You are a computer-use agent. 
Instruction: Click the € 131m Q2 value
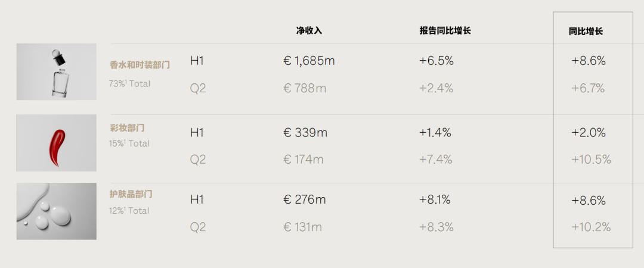(x=302, y=227)
